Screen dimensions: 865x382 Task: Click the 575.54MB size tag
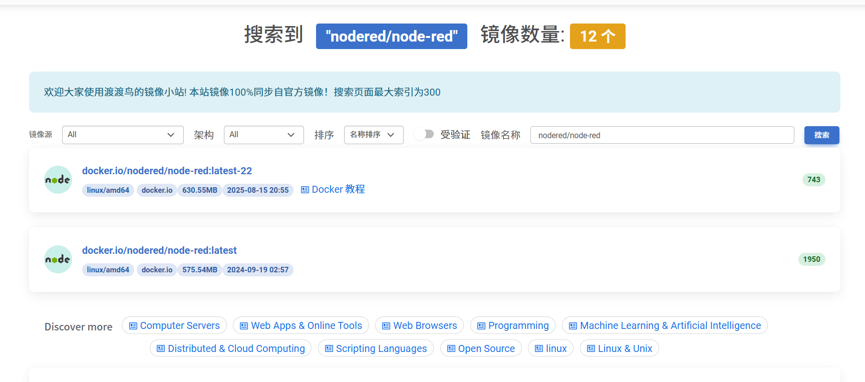pos(199,270)
